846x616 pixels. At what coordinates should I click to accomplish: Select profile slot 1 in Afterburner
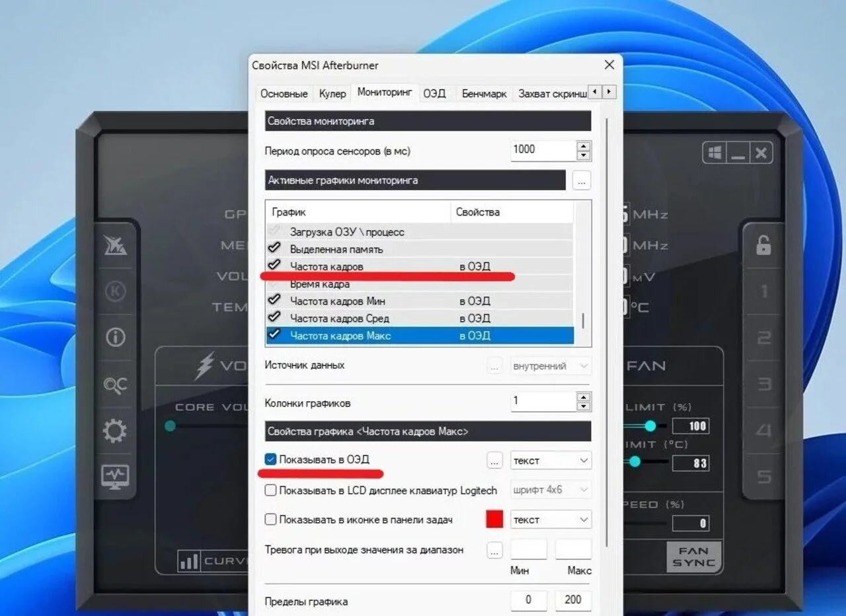point(763,291)
